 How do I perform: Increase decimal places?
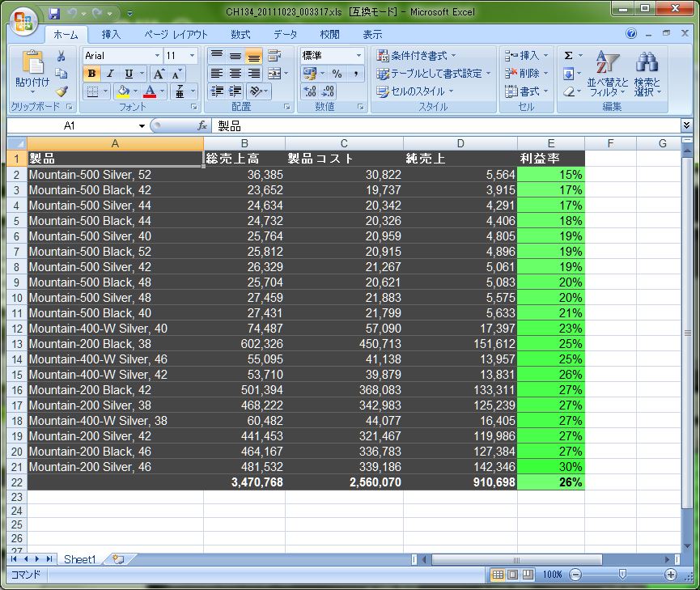(309, 91)
